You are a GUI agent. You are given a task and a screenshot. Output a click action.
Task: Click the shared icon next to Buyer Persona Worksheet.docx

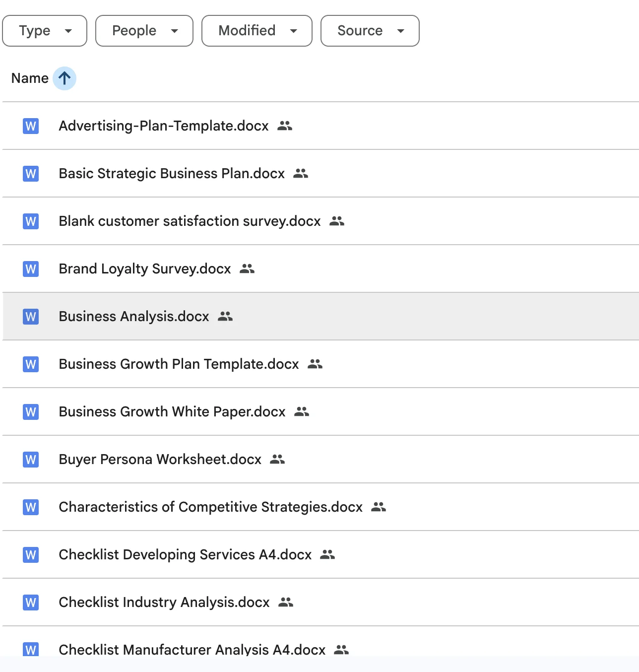point(277,460)
